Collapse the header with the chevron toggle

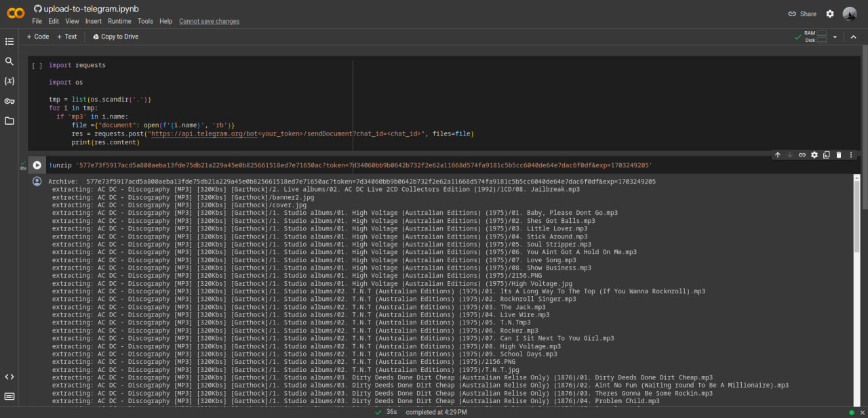[853, 37]
